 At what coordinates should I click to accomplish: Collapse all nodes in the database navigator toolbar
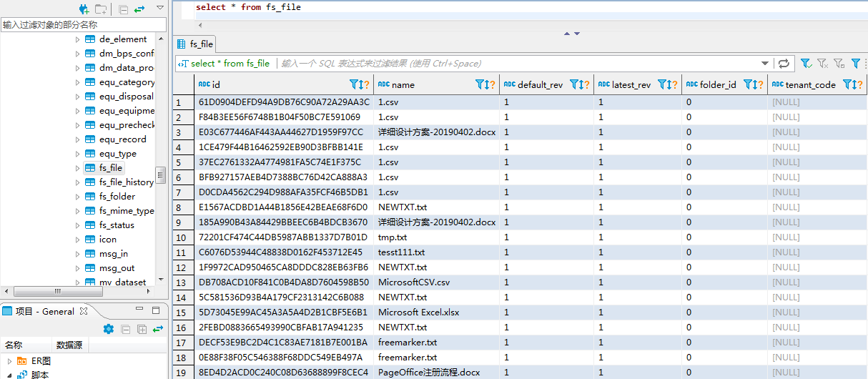123,9
